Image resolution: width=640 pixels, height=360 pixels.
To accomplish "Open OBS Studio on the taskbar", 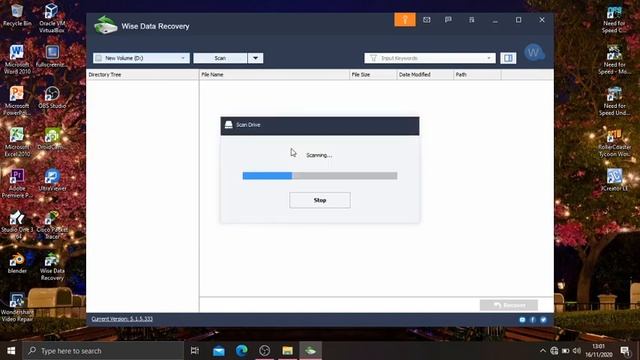I will pyautogui.click(x=264, y=351).
